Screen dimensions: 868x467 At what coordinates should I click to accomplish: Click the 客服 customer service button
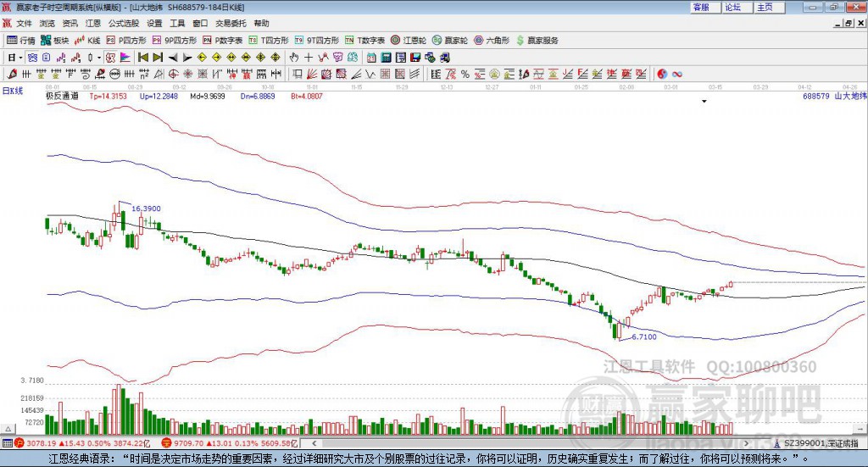pos(705,7)
